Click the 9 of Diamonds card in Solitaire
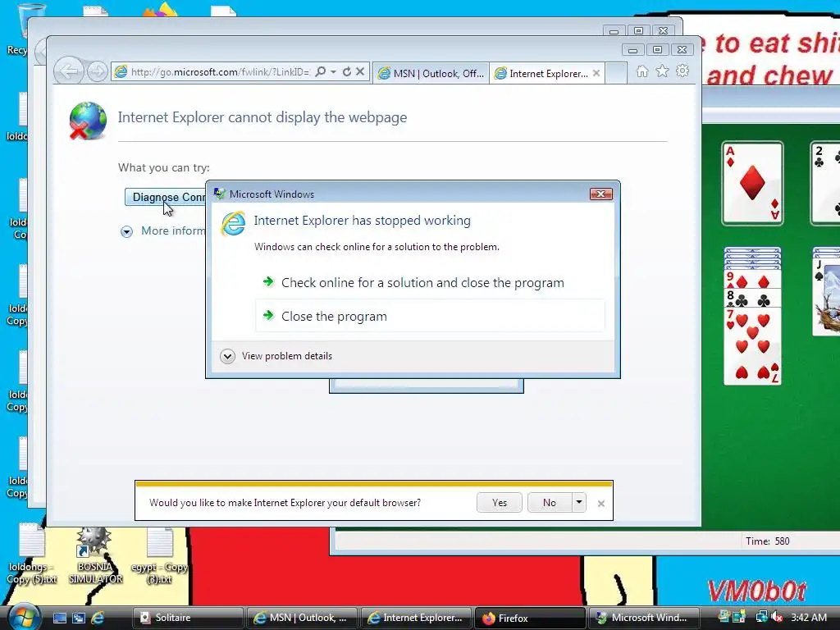The image size is (840, 630). (x=753, y=281)
